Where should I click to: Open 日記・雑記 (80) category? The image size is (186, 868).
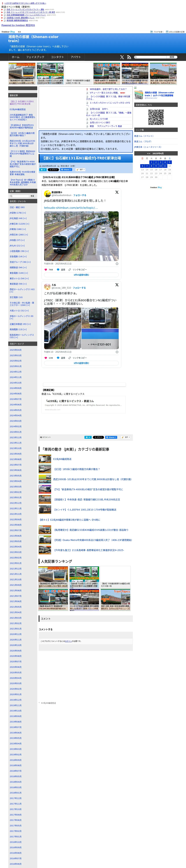coord(17,207)
